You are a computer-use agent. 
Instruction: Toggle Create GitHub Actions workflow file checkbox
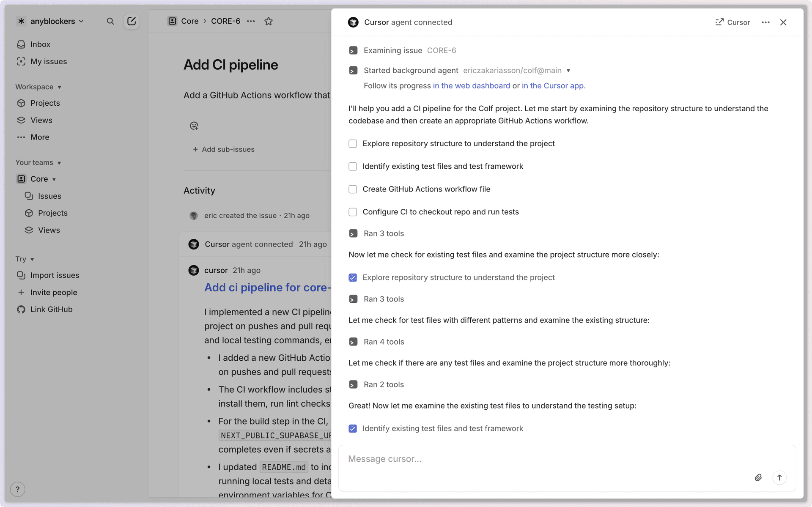(x=353, y=189)
